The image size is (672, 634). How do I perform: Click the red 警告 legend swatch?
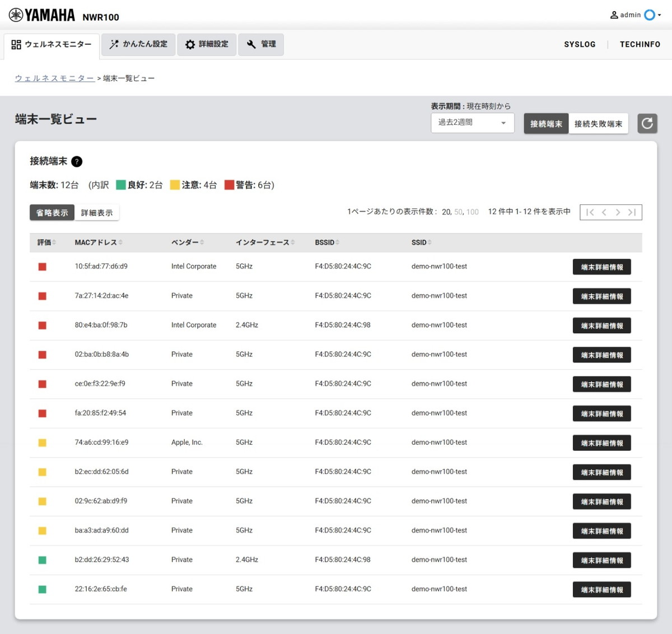click(x=229, y=185)
